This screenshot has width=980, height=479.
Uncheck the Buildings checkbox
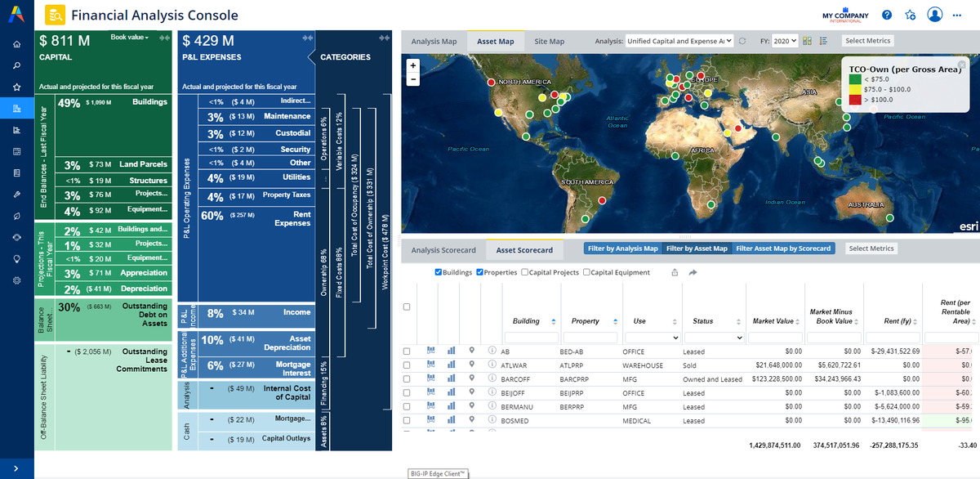pos(439,272)
